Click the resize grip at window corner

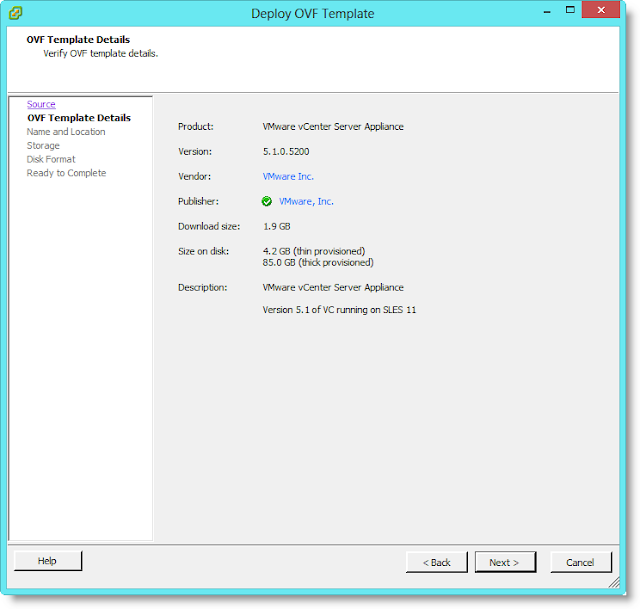point(614,582)
